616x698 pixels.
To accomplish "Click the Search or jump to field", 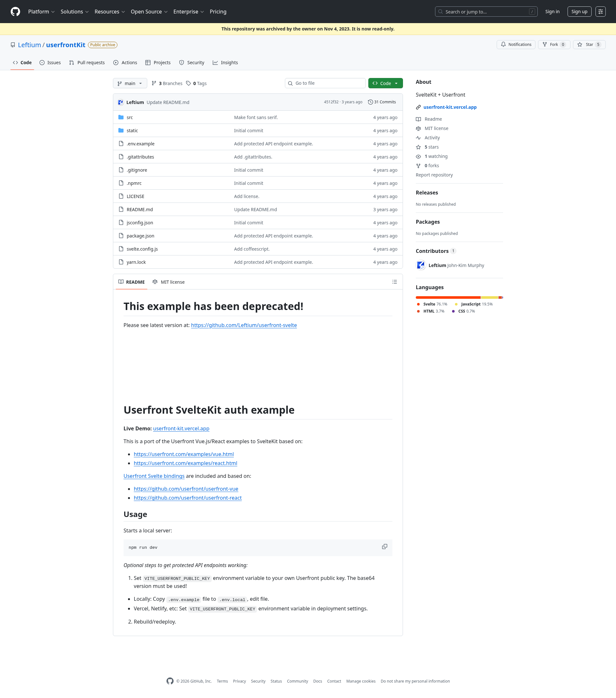I will (x=486, y=12).
